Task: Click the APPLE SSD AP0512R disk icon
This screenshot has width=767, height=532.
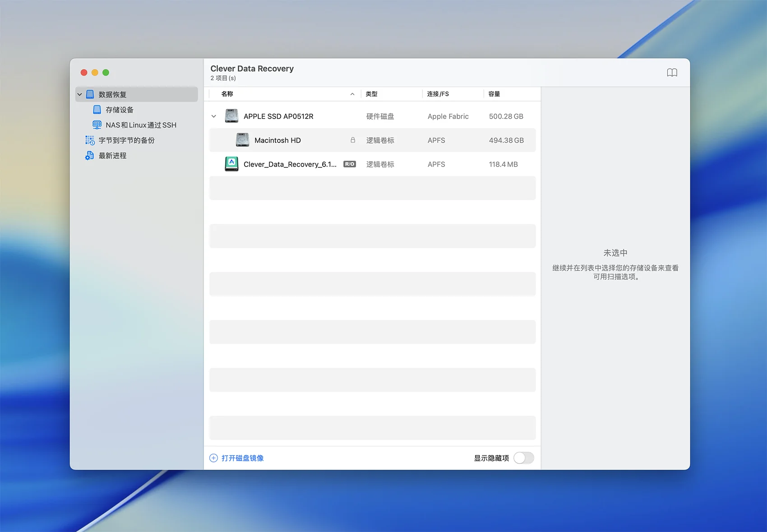Action: pyautogui.click(x=231, y=116)
